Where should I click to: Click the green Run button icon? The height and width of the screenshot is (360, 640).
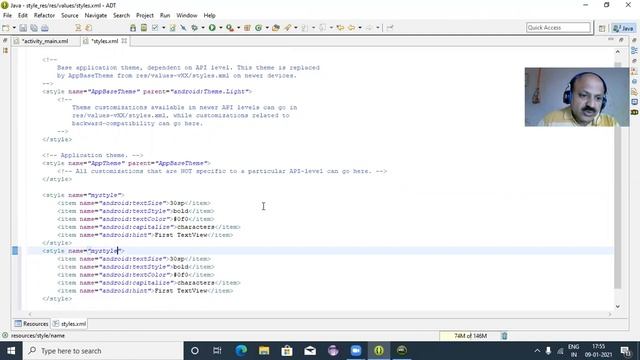point(212,28)
